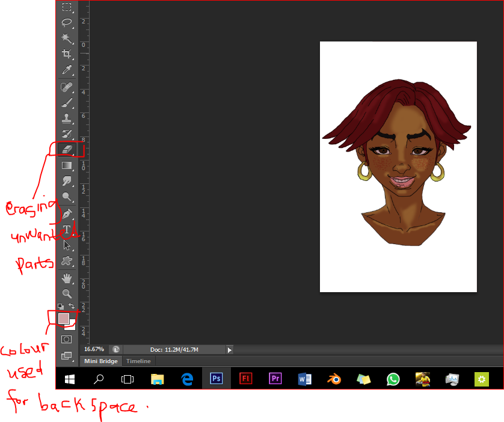Open the Windows Start menu
Image resolution: width=504 pixels, height=422 pixels.
(70, 379)
